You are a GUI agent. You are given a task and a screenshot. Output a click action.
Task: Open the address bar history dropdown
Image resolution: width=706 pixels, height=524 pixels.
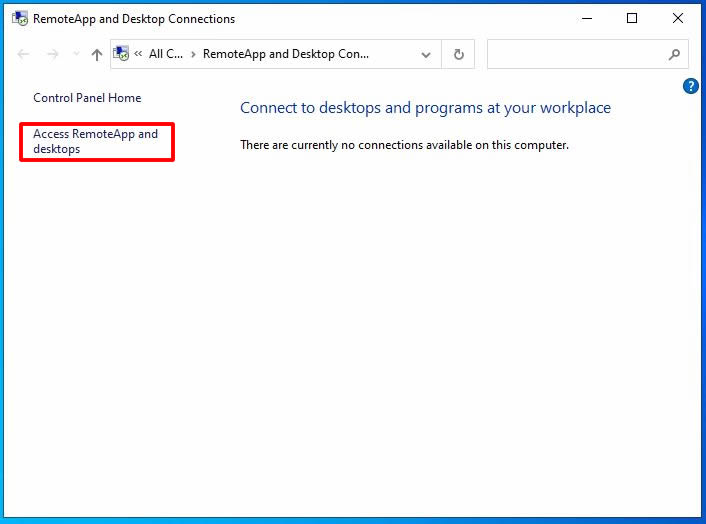pos(425,54)
